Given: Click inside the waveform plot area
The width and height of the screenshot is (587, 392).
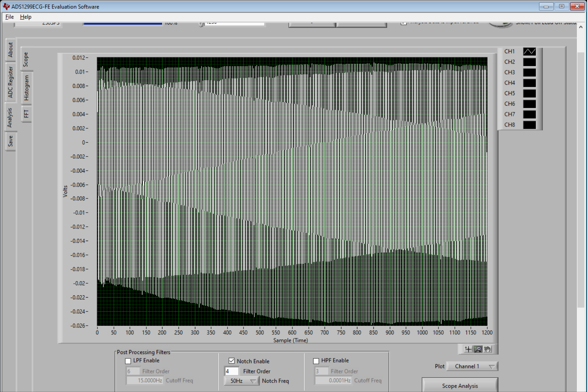Looking at the screenshot, I should tap(292, 191).
